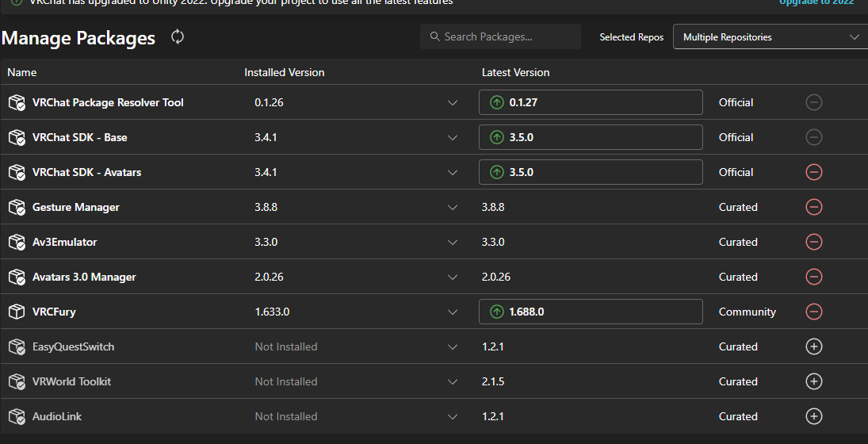This screenshot has height=444, width=868.
Task: Expand version dropdown for VRChat Package Resolver Tool
Action: coord(453,102)
